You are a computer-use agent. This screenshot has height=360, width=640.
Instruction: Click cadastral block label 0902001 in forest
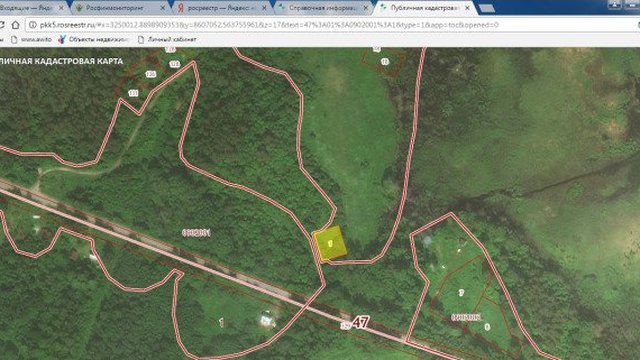[196, 233]
